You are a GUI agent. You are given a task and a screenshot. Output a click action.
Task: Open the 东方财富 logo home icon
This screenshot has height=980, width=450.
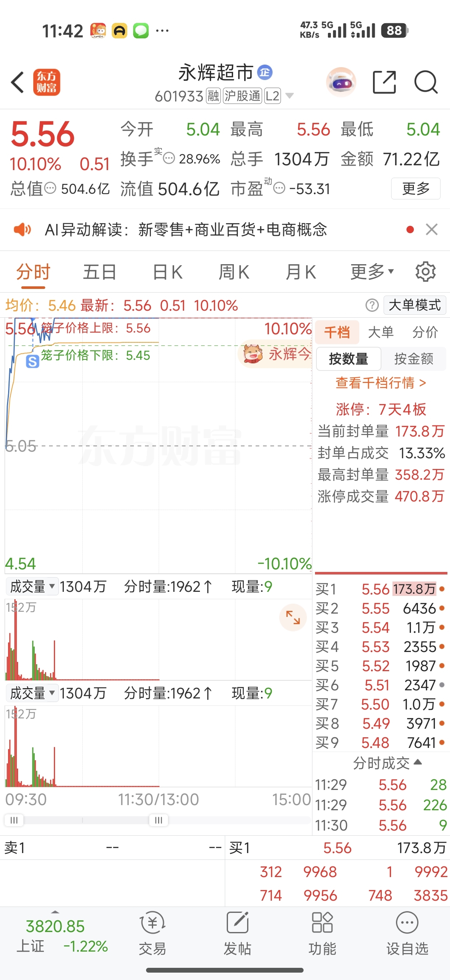[46, 82]
